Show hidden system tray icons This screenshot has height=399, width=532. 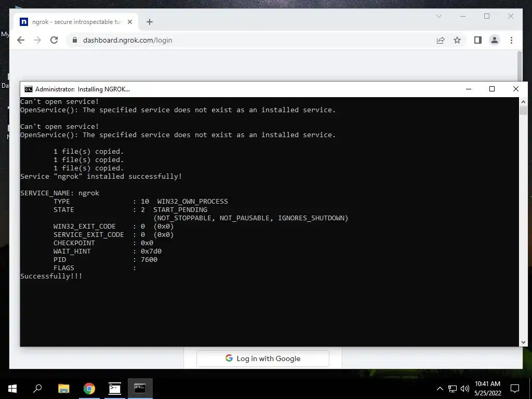(440, 389)
